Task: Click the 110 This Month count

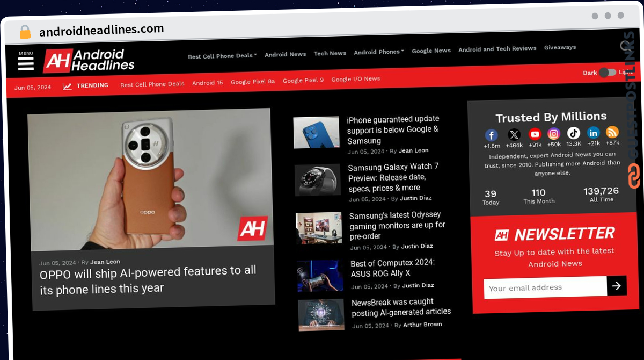Action: click(x=538, y=193)
